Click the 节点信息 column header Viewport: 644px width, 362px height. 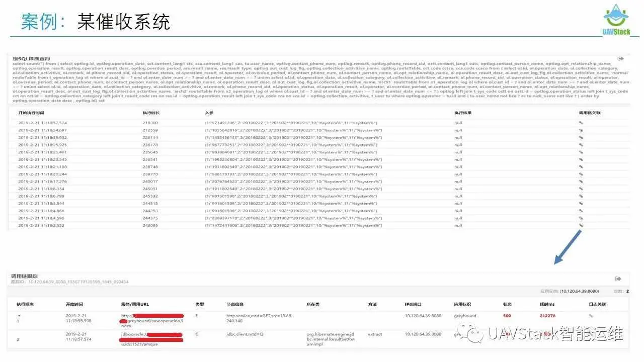pyautogui.click(x=235, y=305)
